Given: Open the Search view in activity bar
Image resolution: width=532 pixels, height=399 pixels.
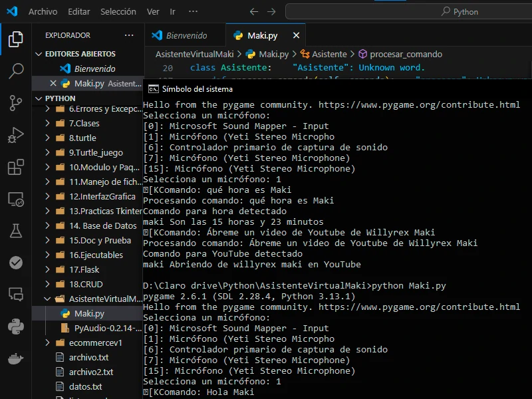Looking at the screenshot, I should (x=16, y=70).
